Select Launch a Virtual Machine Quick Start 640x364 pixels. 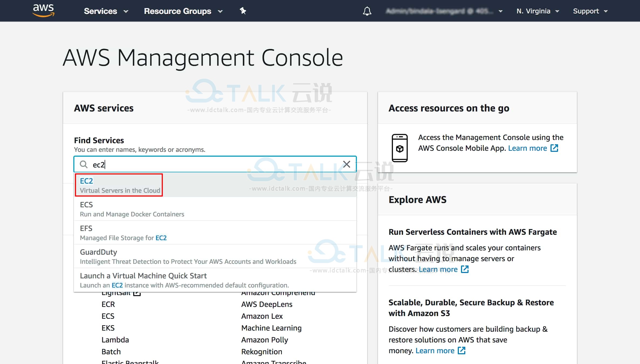(x=215, y=280)
